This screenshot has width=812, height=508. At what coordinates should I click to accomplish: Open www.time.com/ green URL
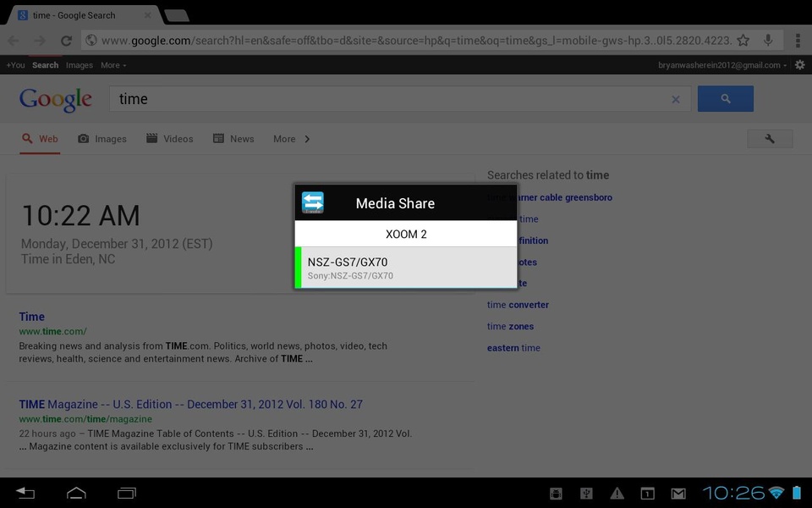[x=52, y=331]
